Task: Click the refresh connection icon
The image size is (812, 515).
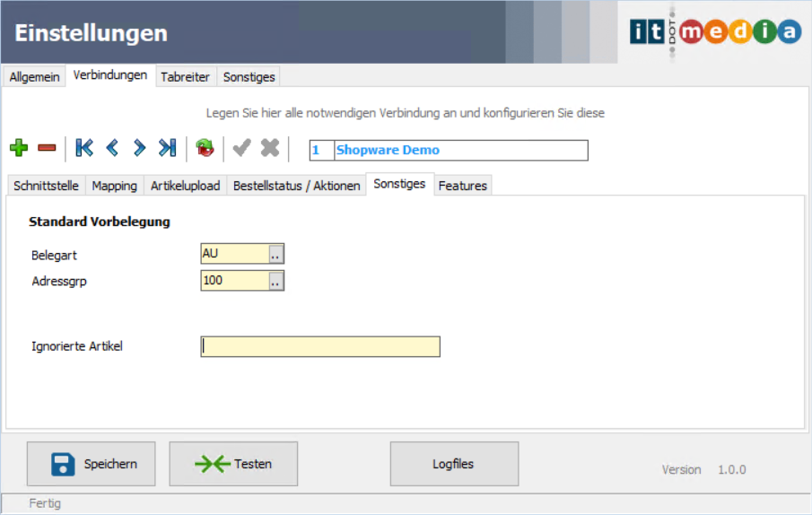Action: tap(205, 148)
